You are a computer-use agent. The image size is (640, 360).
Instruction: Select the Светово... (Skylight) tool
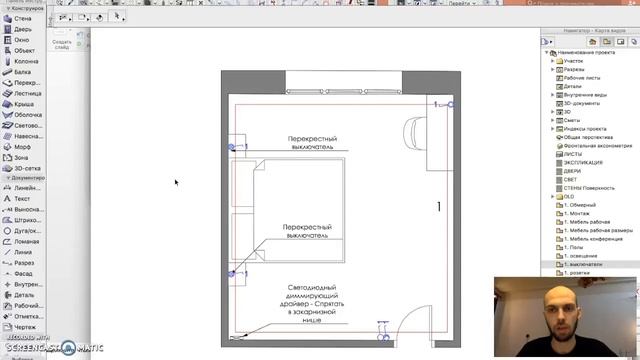tap(22, 126)
